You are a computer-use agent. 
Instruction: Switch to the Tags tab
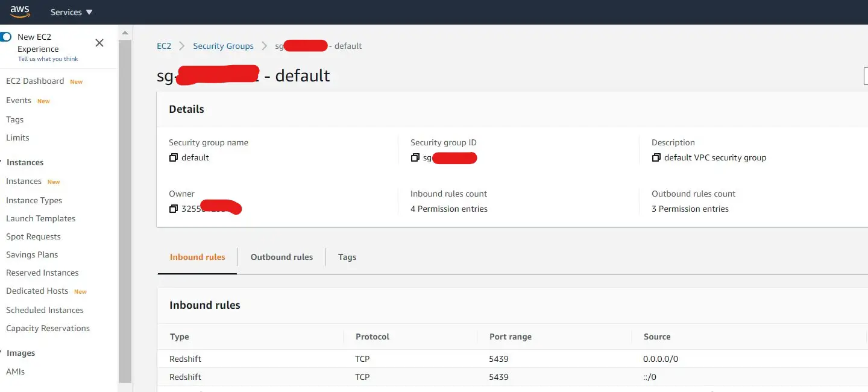pyautogui.click(x=347, y=257)
